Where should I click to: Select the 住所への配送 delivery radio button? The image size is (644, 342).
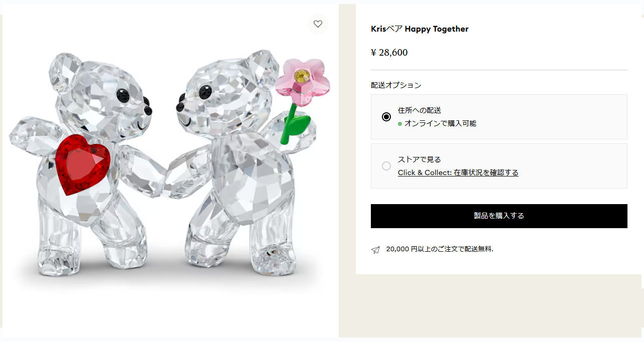click(386, 116)
